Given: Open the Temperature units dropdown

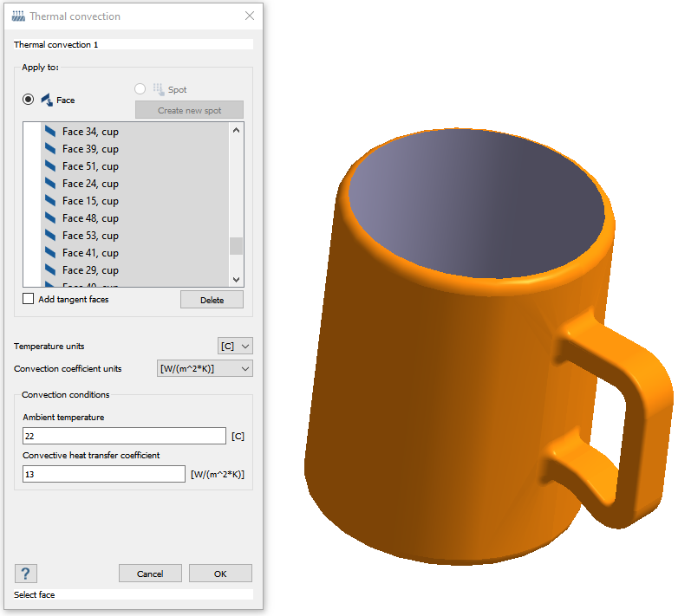Looking at the screenshot, I should tap(235, 346).
